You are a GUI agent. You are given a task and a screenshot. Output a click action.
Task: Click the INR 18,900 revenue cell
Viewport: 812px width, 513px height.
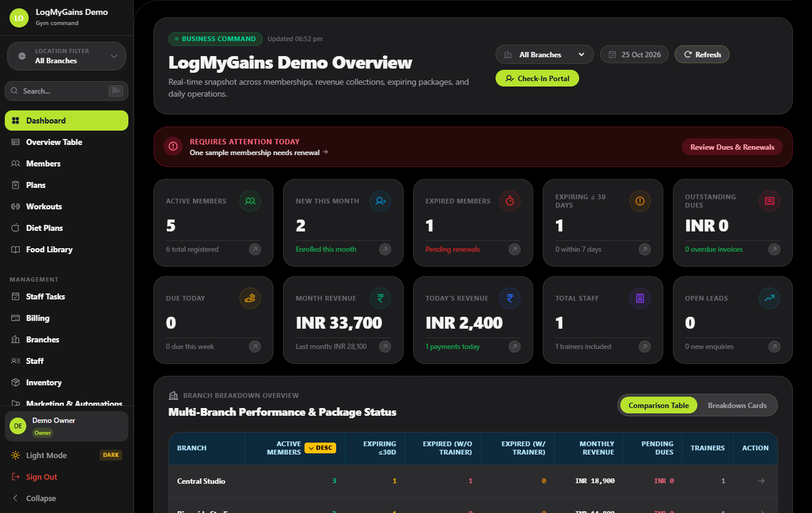[595, 481]
